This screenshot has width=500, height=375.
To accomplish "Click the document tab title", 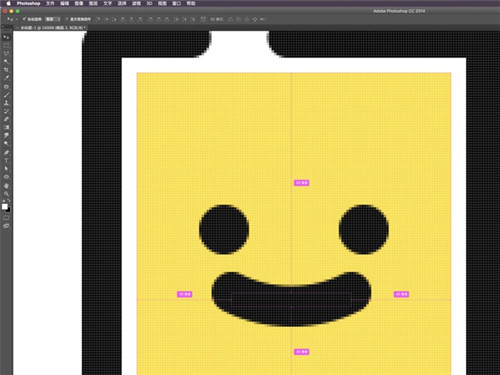I will coord(52,28).
